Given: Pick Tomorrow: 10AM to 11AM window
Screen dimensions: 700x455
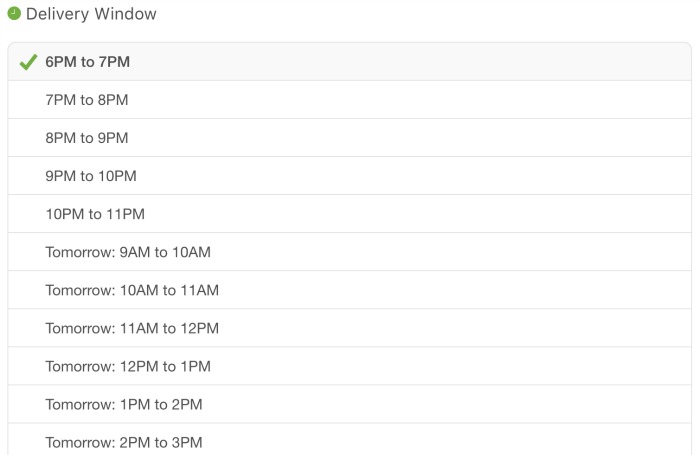Looking at the screenshot, I should [x=132, y=290].
